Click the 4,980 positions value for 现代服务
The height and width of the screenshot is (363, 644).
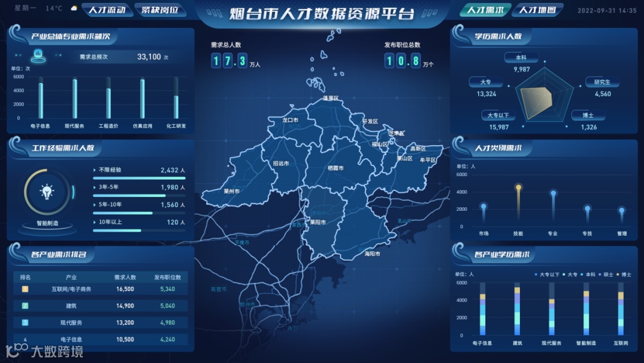[168, 323]
